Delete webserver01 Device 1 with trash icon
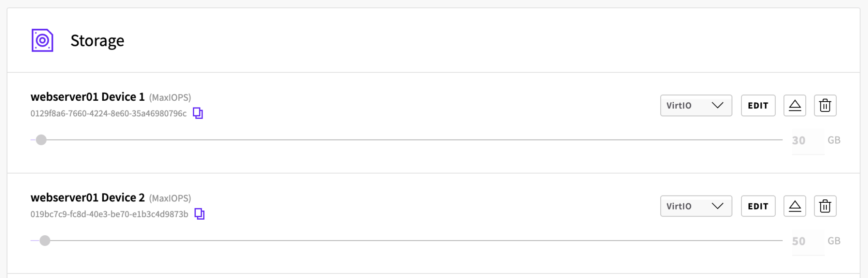This screenshot has width=868, height=278. (825, 105)
